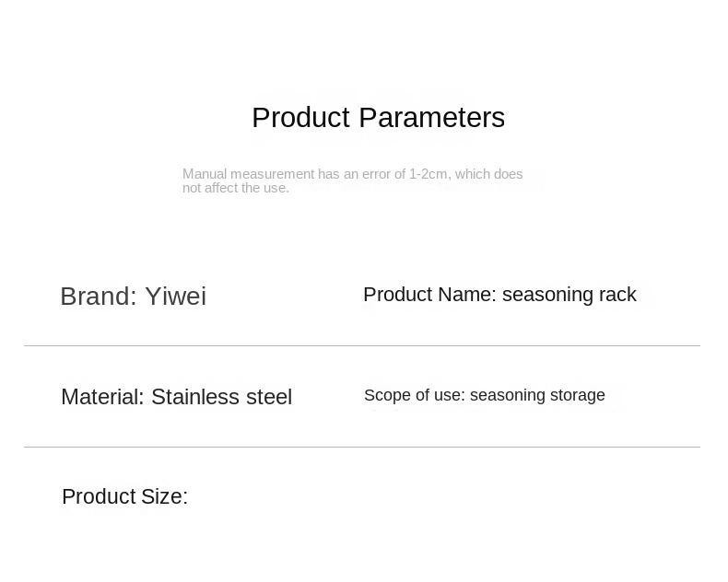Click the divider line below Brand row
The height and width of the screenshot is (582, 728).
pyautogui.click(x=362, y=345)
